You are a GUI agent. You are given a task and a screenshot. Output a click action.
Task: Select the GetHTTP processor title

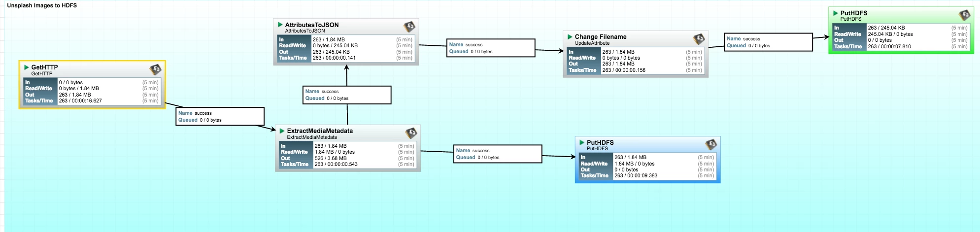point(44,67)
